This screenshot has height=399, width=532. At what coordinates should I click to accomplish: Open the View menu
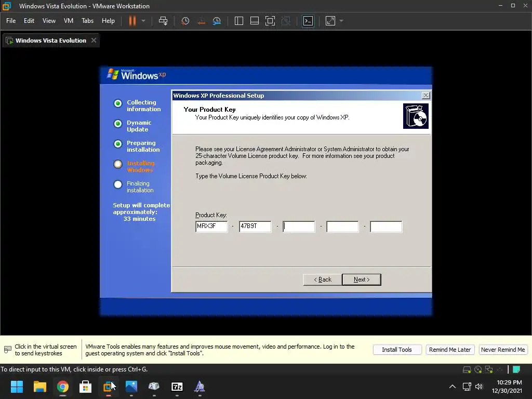[x=49, y=21]
